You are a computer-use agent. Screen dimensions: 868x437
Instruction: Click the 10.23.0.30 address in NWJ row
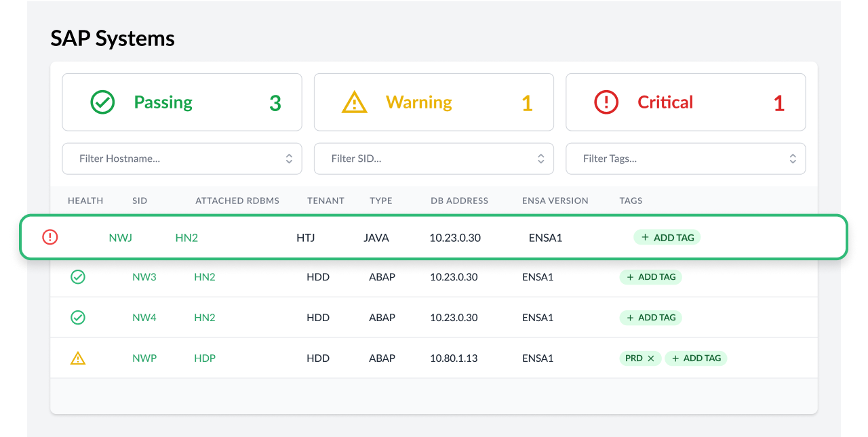pyautogui.click(x=455, y=238)
